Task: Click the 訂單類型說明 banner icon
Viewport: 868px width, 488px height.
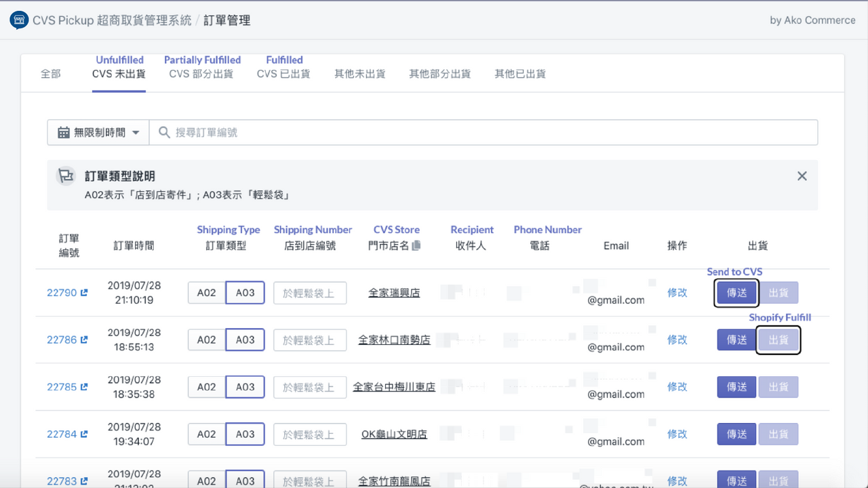Action: point(65,176)
